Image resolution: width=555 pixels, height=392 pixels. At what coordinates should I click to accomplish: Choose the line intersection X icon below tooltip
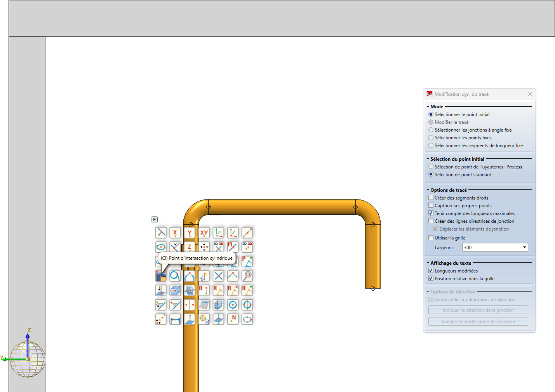[x=218, y=276]
